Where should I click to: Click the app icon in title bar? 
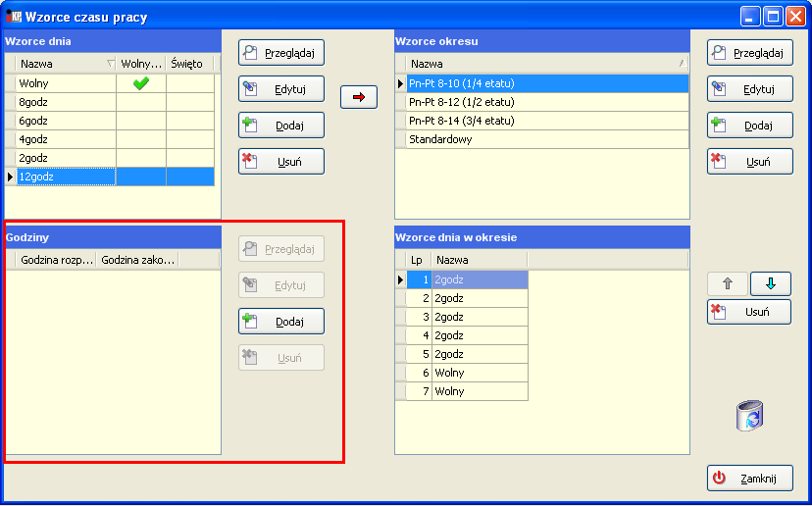coord(14,16)
